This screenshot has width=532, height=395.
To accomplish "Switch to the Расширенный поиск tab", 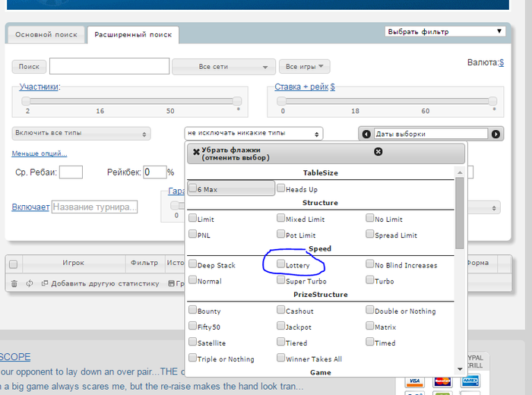I will click(133, 35).
